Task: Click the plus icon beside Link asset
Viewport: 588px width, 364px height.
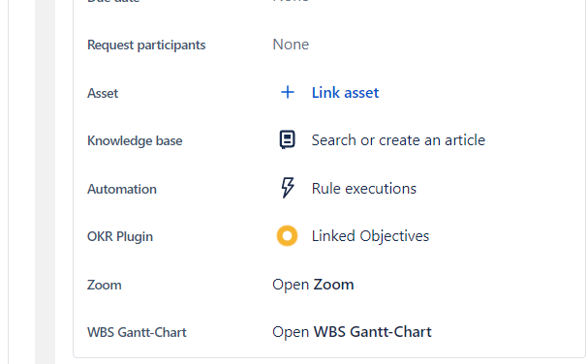Action: click(288, 92)
